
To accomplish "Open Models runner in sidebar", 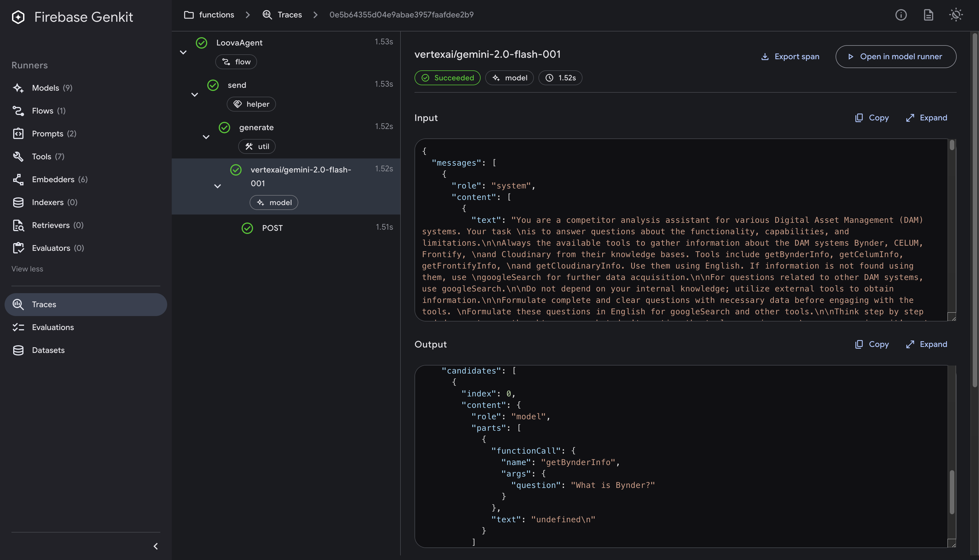I will (45, 88).
